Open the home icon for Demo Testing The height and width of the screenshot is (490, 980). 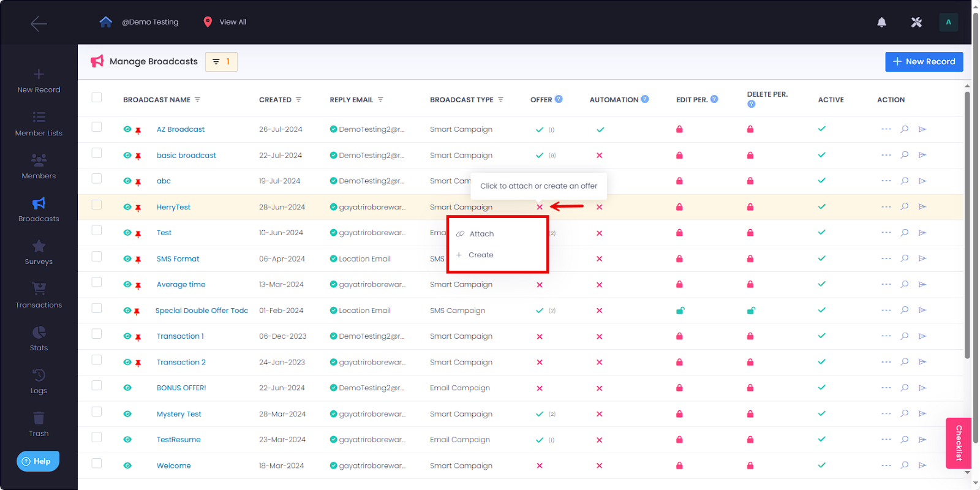(105, 22)
